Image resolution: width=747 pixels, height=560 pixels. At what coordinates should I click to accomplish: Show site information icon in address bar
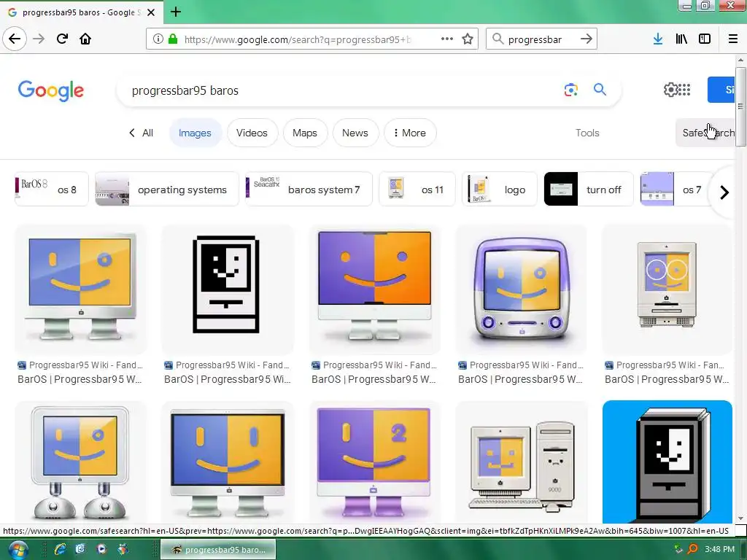click(158, 39)
